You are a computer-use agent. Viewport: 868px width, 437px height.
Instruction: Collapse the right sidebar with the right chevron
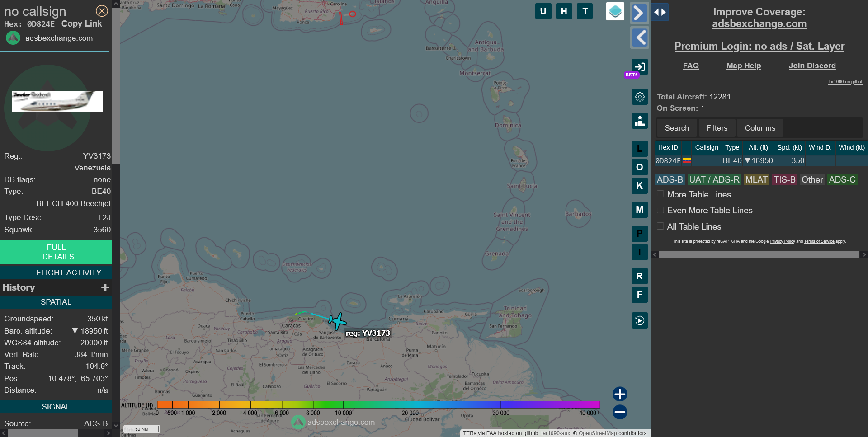[639, 13]
